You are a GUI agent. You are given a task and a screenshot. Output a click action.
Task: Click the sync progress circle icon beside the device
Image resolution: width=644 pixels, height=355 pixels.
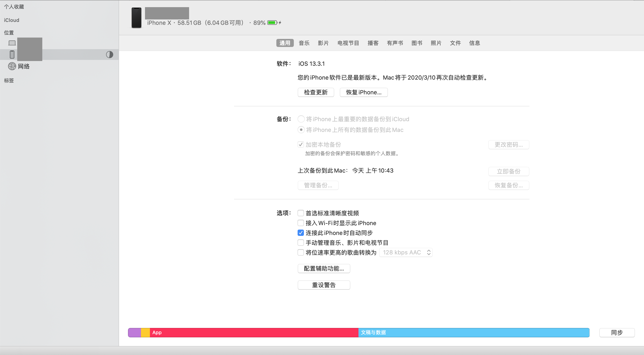coord(109,55)
